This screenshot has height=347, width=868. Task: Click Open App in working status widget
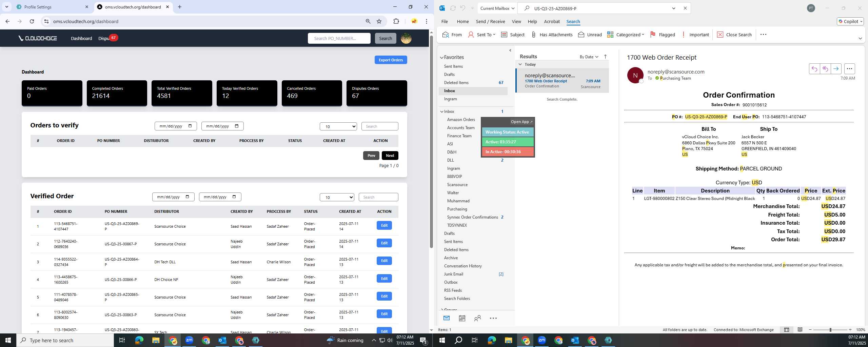coord(521,122)
